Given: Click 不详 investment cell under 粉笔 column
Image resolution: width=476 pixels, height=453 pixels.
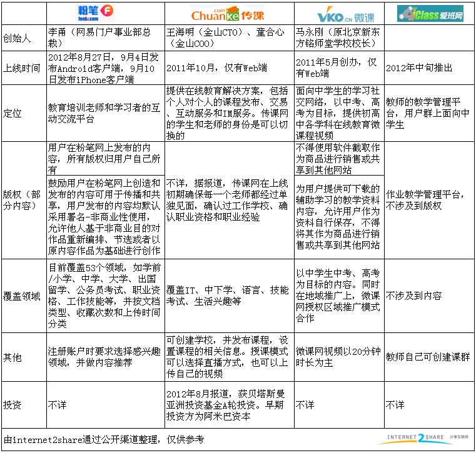Looking at the screenshot, I should pos(106,405).
